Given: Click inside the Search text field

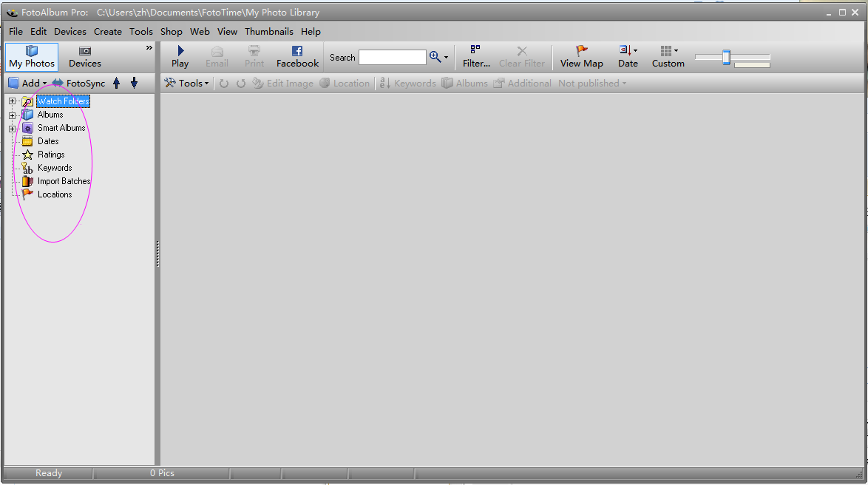Looking at the screenshot, I should (393, 57).
